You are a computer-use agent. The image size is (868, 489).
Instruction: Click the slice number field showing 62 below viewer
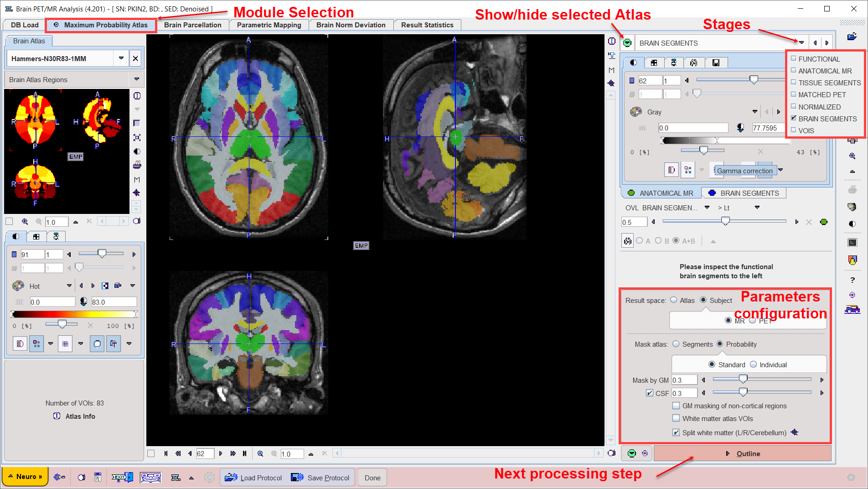coord(205,453)
